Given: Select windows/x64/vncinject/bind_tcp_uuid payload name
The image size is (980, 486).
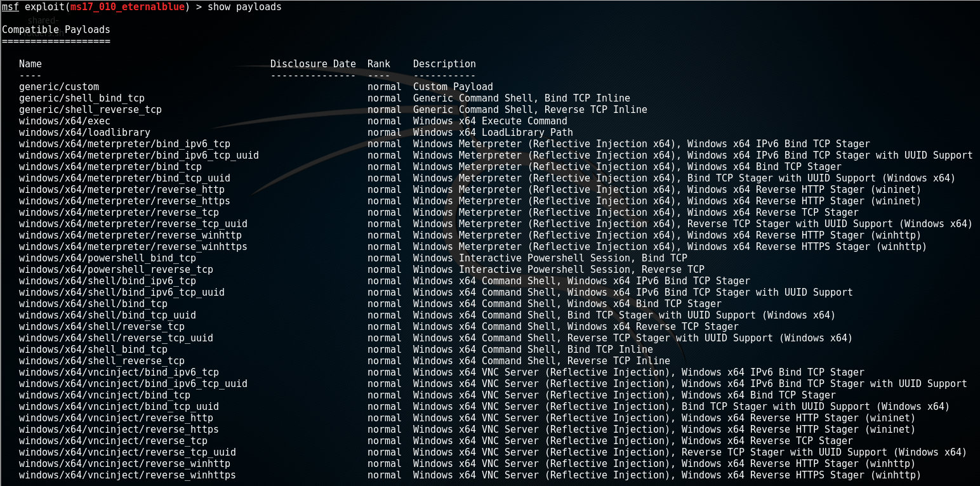Looking at the screenshot, I should point(119,407).
